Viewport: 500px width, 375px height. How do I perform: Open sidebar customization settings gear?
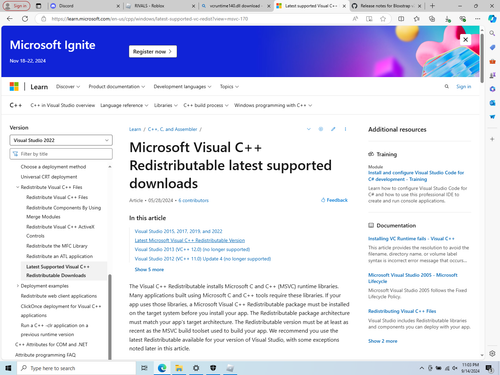(x=492, y=353)
